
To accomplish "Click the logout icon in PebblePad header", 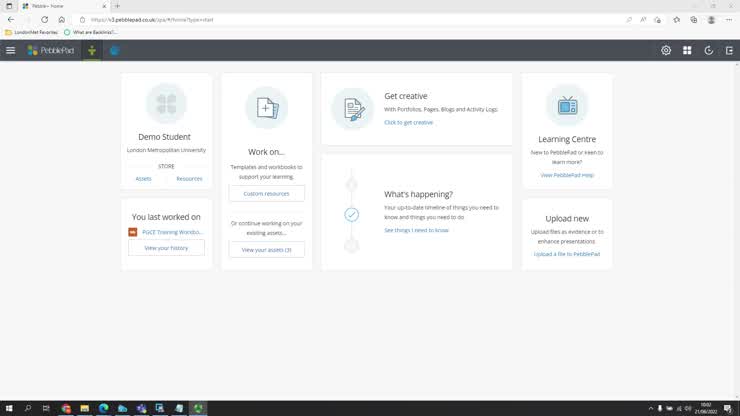I will pos(729,51).
